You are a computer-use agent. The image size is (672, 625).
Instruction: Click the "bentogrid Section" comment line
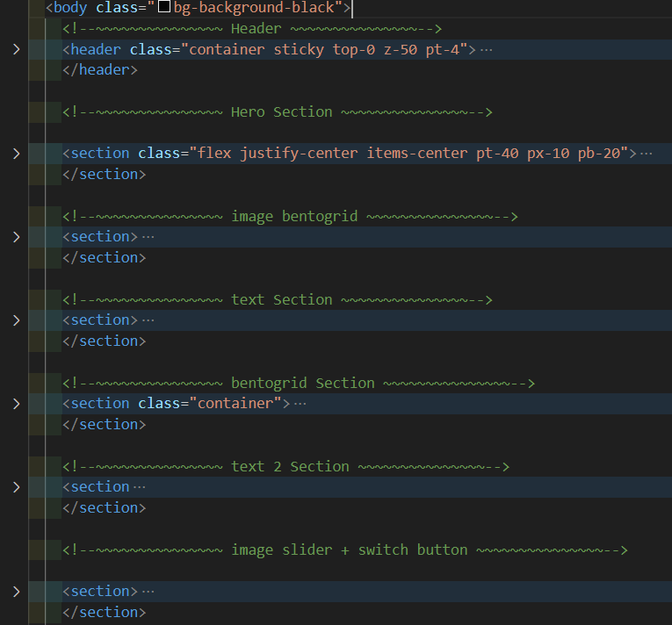point(302,384)
